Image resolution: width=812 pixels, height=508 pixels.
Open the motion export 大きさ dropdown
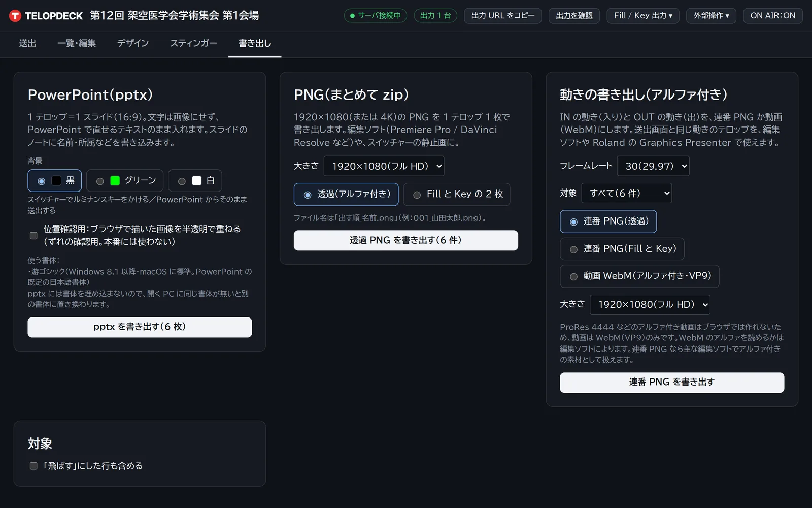click(650, 305)
